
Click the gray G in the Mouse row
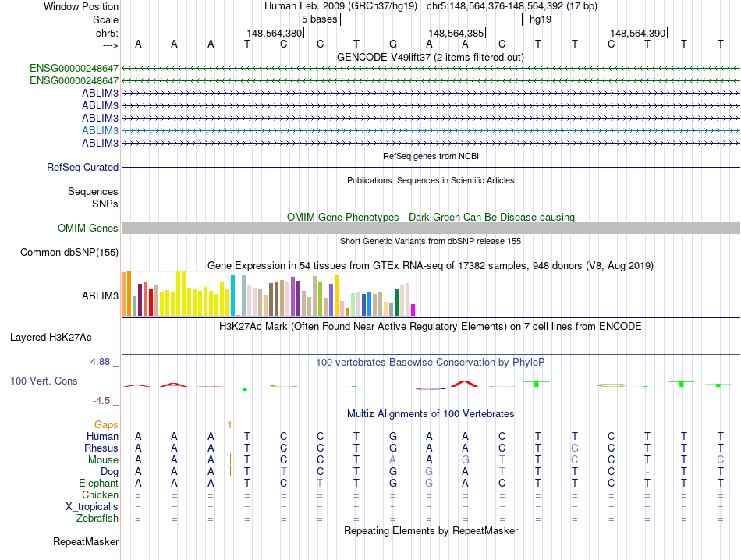(x=466, y=460)
